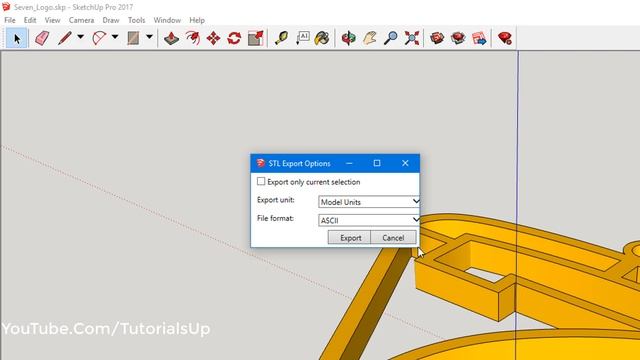
Task: Select the arrow Select tool
Action: [x=17, y=38]
